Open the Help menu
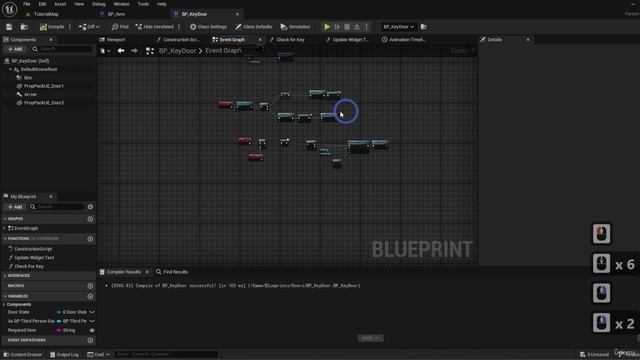This screenshot has height=360, width=640. pos(162,4)
